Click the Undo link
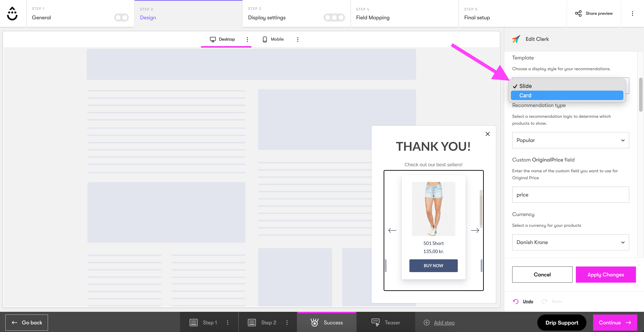This screenshot has height=332, width=644. pos(528,301)
